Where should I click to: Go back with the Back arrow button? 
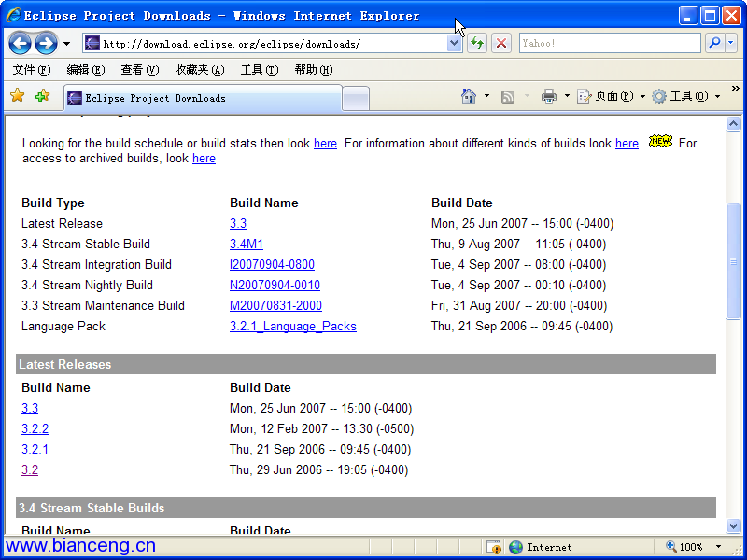pos(20,44)
